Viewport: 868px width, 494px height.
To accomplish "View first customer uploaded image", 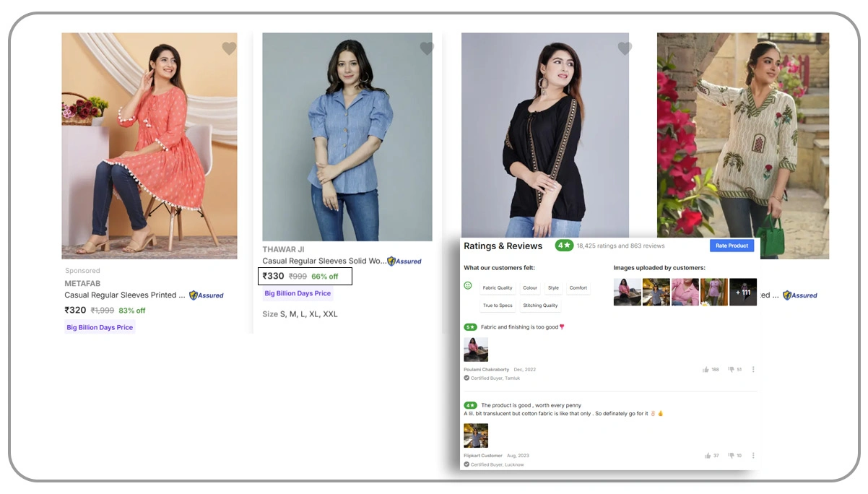I will click(627, 292).
